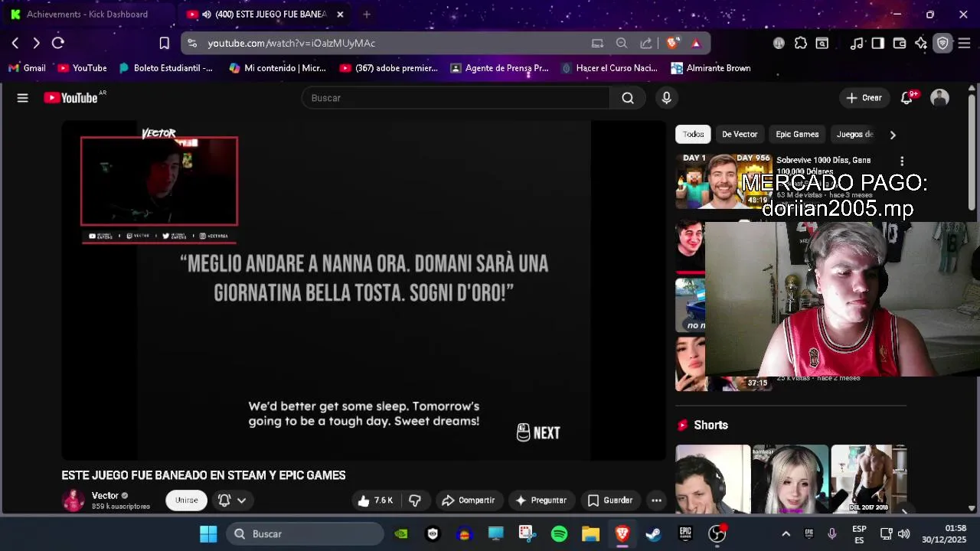Click the Unirse membership button
The height and width of the screenshot is (551, 980).
pyautogui.click(x=187, y=500)
